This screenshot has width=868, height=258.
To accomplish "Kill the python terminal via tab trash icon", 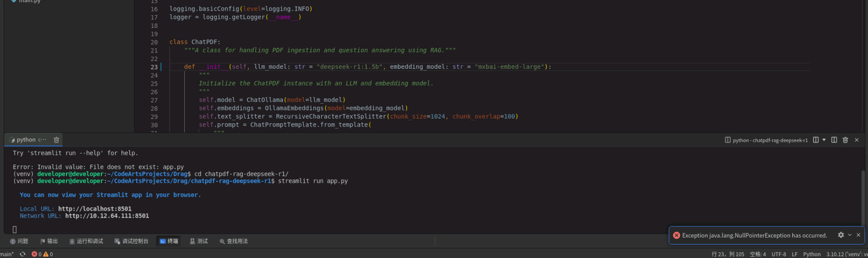I will (x=56, y=140).
